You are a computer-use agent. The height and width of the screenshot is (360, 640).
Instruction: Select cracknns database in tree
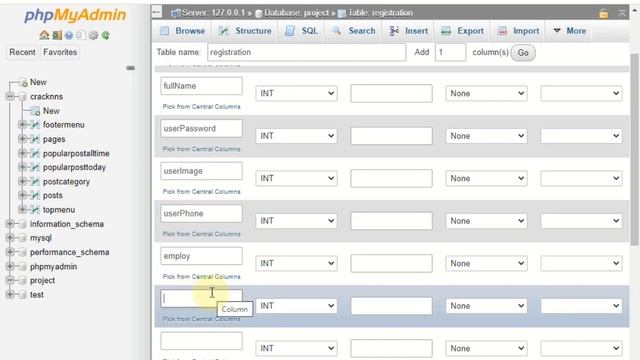click(46, 97)
